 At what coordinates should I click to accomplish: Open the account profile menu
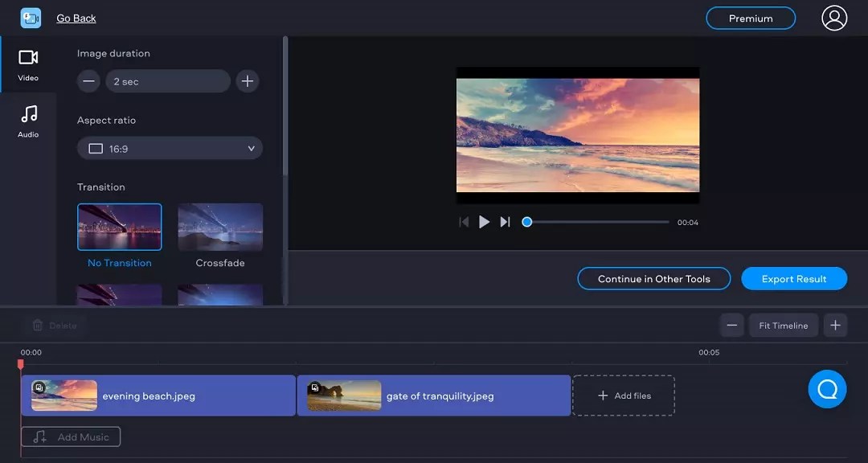tap(833, 18)
